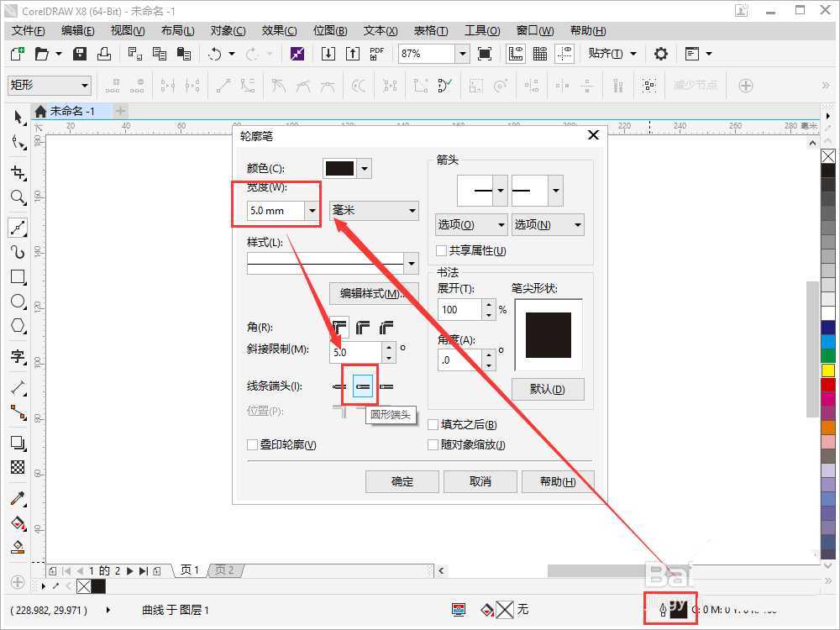Screen dimensions: 840x630
Task: Open the 样式 line style dropdown
Action: 412,263
